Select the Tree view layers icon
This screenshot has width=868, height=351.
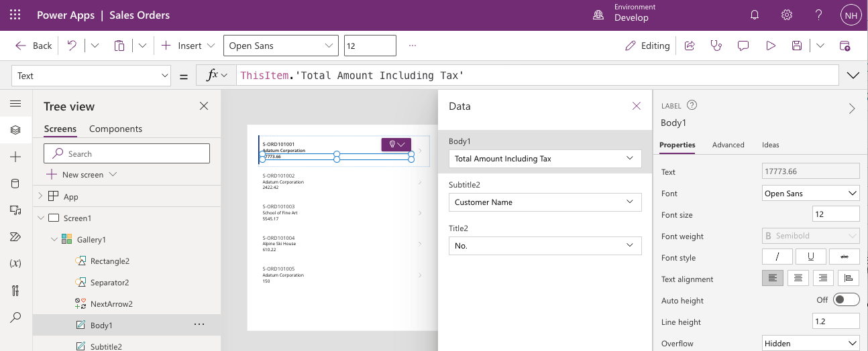[15, 130]
